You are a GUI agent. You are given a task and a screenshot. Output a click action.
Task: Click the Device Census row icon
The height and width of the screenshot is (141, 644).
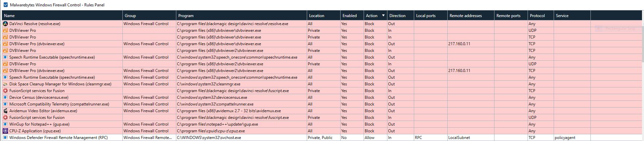[5, 97]
